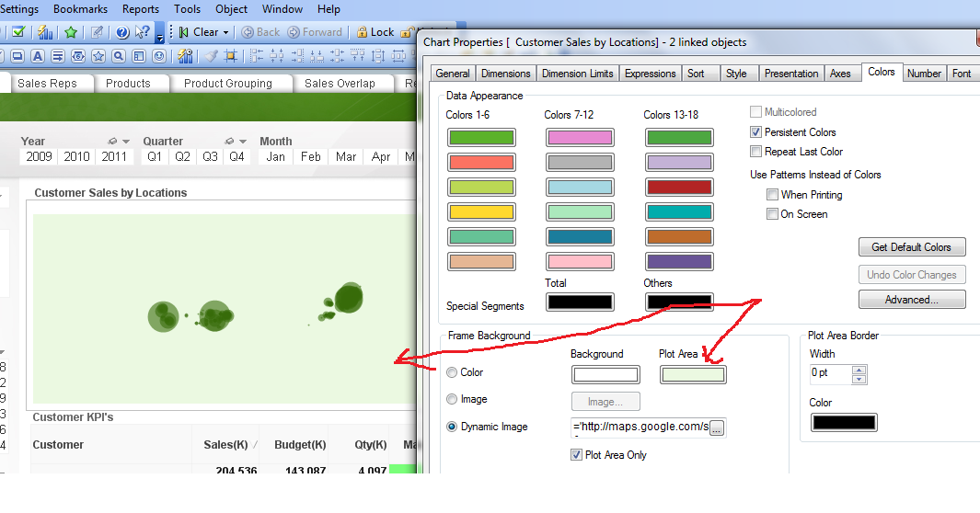
Task: Click the Center Horizontally layout icon
Action: pyautogui.click(x=276, y=55)
